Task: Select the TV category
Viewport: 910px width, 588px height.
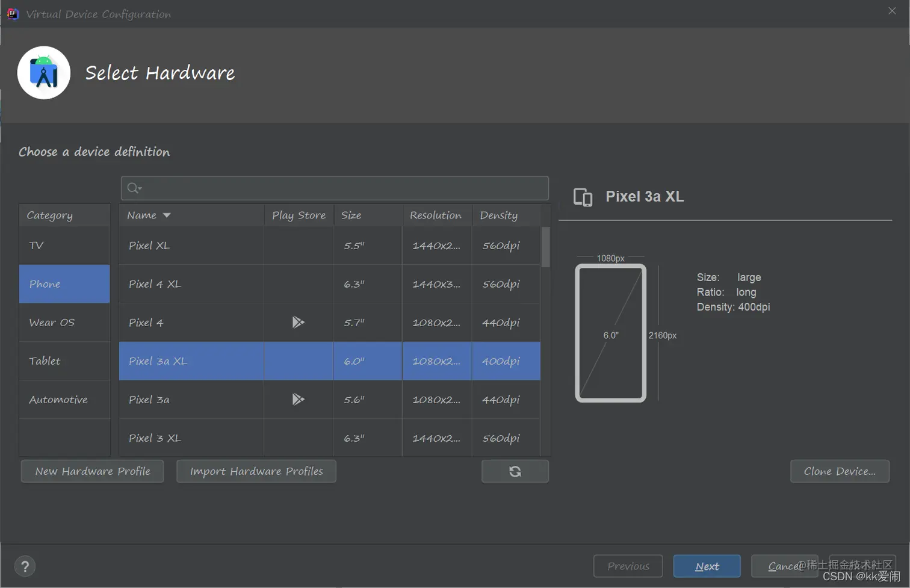Action: 64,246
